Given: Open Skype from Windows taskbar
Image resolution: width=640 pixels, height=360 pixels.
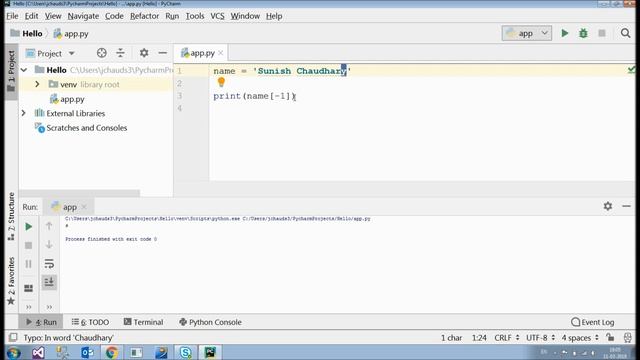Looking at the screenshot, I should (185, 352).
